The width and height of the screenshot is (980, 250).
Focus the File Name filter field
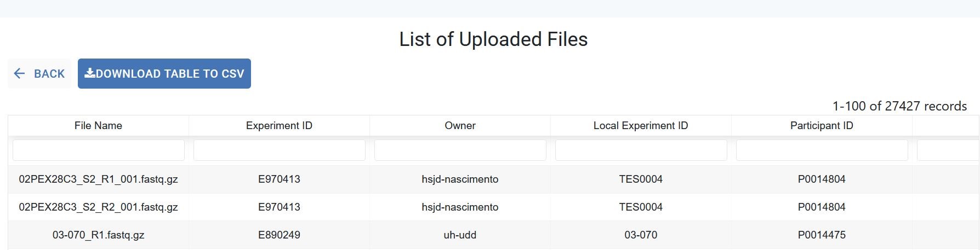[99, 150]
